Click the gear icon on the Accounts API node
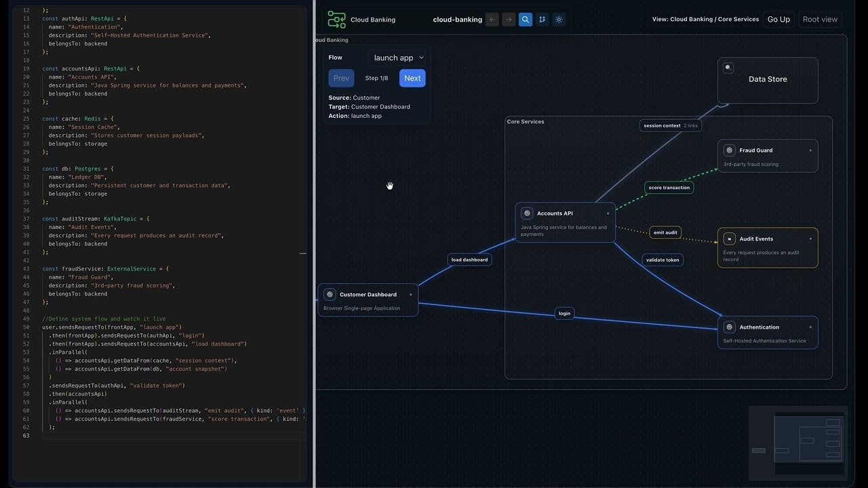868x488 pixels. [526, 213]
